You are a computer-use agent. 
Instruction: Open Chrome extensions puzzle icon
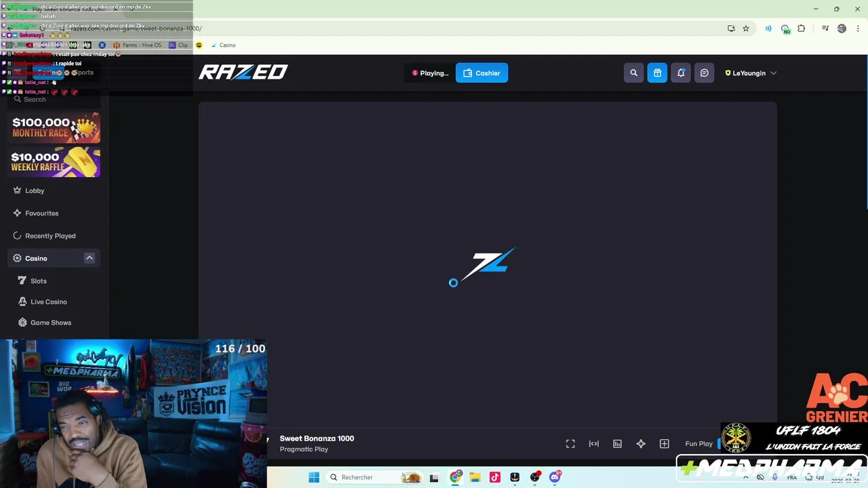pyautogui.click(x=802, y=28)
